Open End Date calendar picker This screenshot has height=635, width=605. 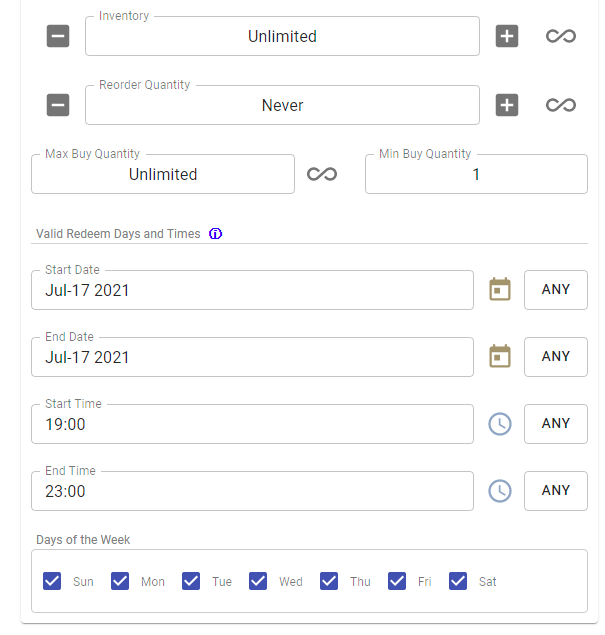coord(499,357)
